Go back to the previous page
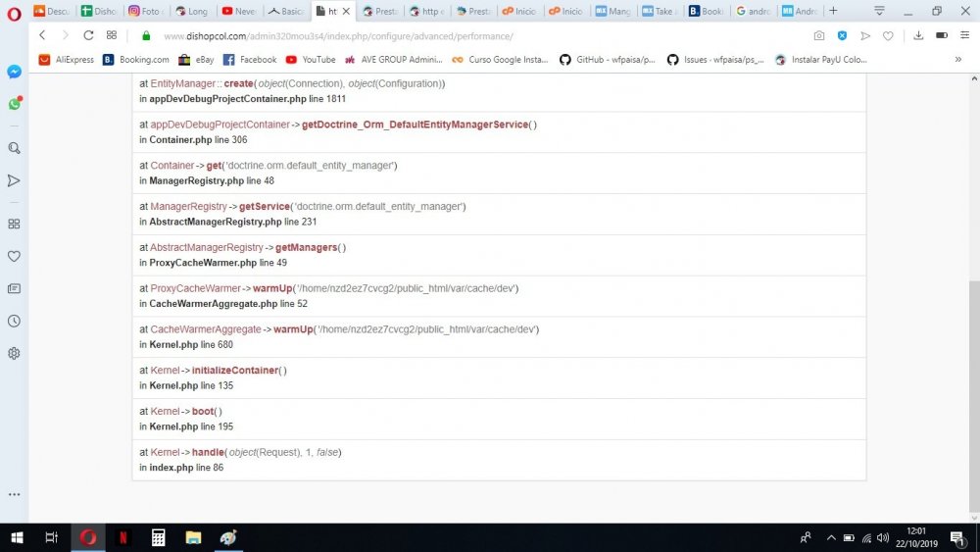Viewport: 980px width, 552px height. [x=42, y=35]
